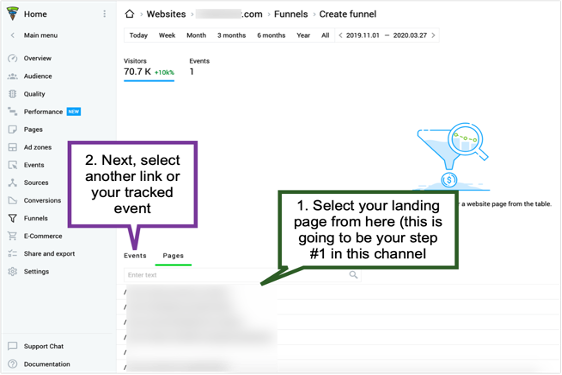Open Documentation link in sidebar
Image resolution: width=562 pixels, height=375 pixels.
click(47, 364)
